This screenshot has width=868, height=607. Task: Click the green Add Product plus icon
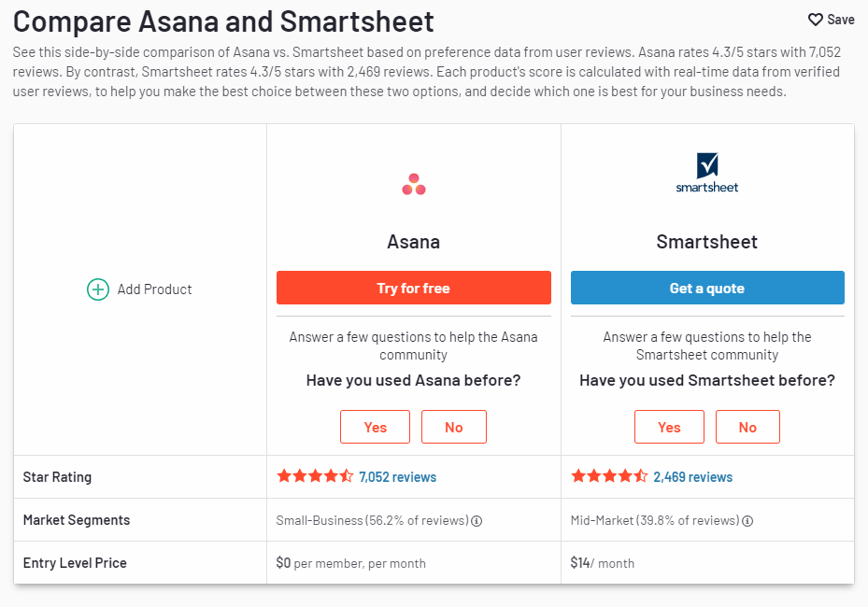[x=98, y=289]
